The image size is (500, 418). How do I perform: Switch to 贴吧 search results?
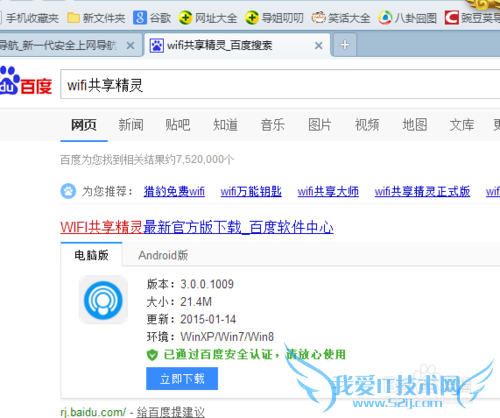point(178,125)
